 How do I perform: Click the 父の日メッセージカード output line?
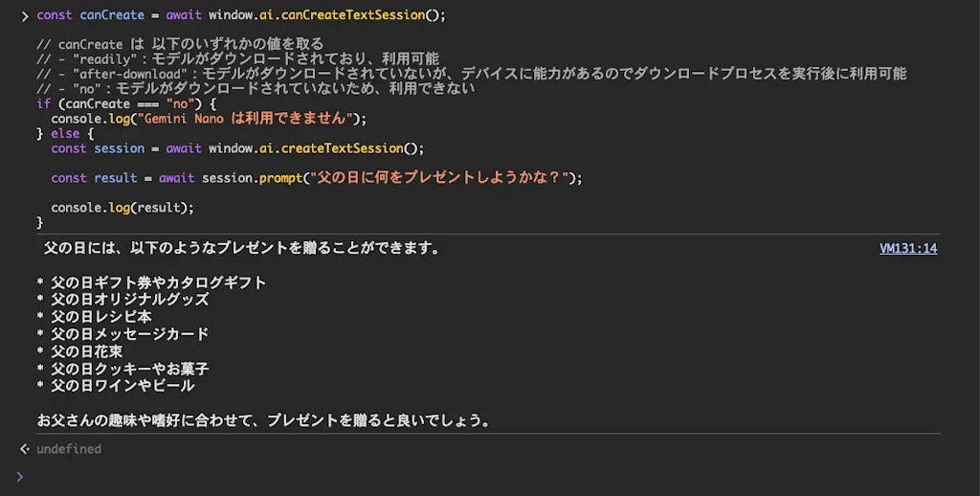pos(122,334)
